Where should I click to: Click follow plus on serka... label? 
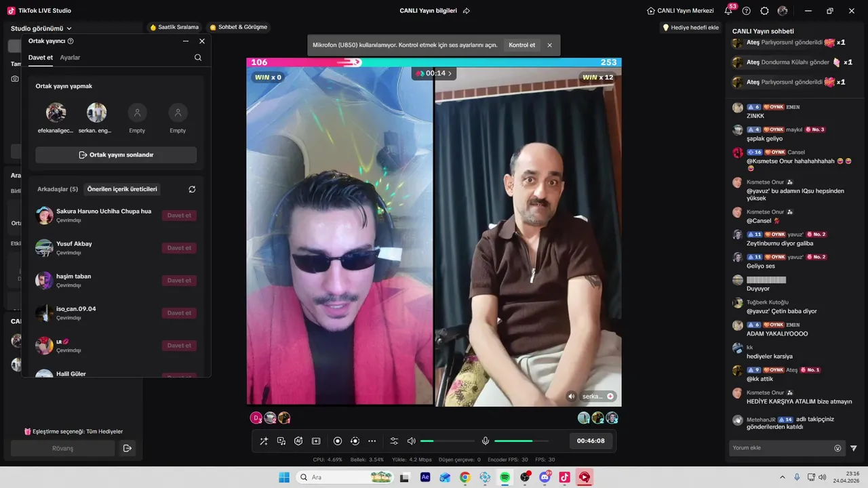610,396
